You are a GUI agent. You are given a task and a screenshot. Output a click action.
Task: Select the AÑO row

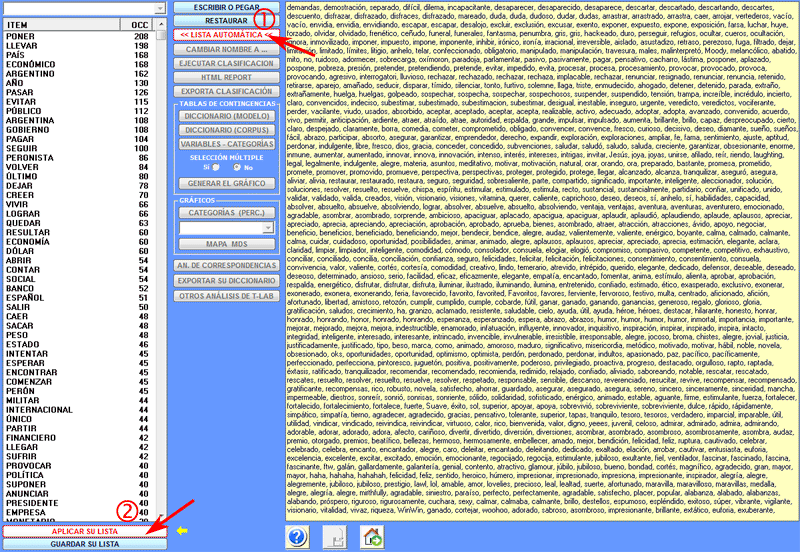click(x=79, y=83)
